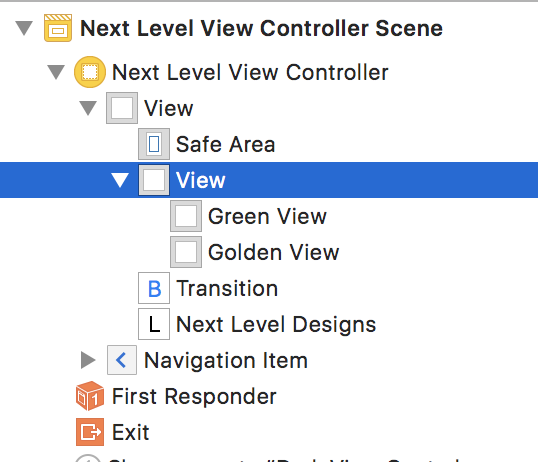Image resolution: width=538 pixels, height=462 pixels.
Task: Click the First Responder cube icon
Action: [x=90, y=396]
